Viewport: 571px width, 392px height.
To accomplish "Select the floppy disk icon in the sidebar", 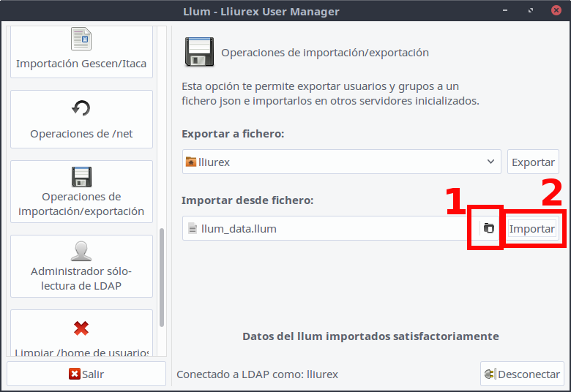I will click(81, 177).
